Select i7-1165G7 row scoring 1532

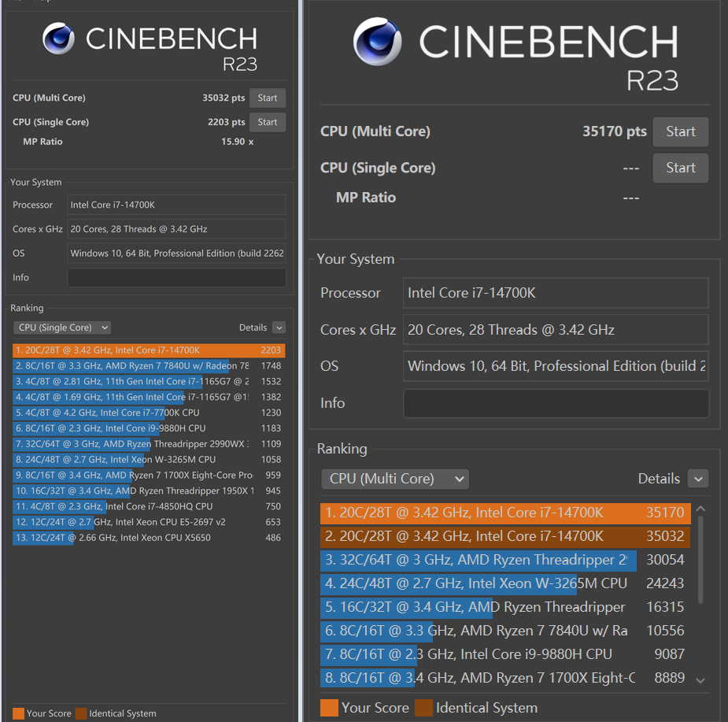[x=149, y=381]
